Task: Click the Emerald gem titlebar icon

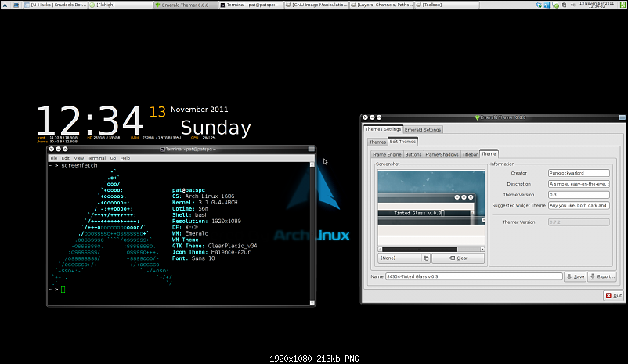Action: (477, 117)
